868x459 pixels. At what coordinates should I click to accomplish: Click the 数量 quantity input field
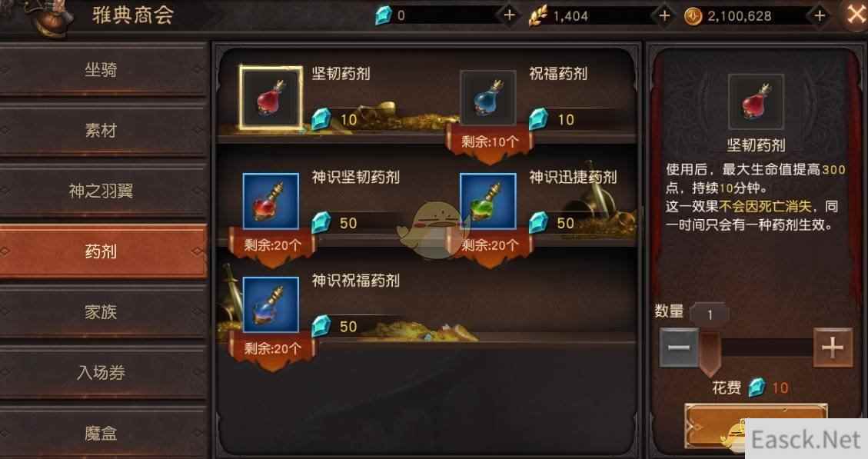710,314
